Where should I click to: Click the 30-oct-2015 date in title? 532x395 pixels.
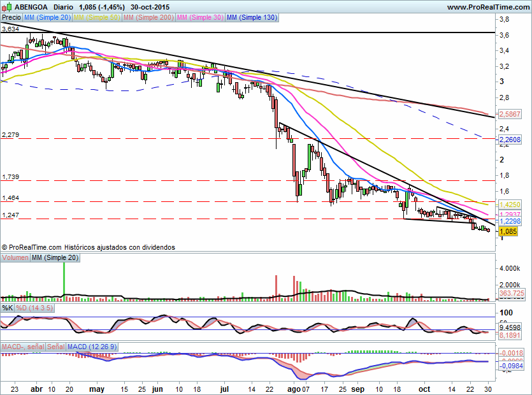150,7
